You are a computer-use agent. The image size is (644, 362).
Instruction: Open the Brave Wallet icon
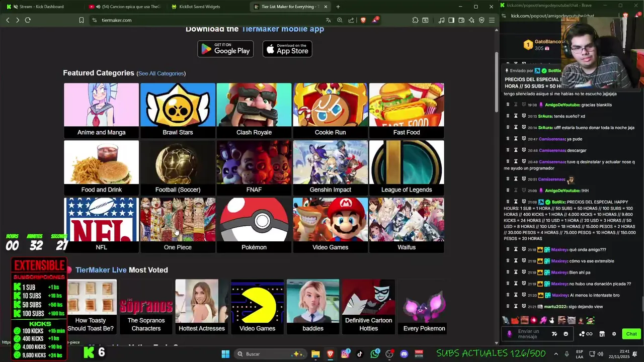(461, 20)
